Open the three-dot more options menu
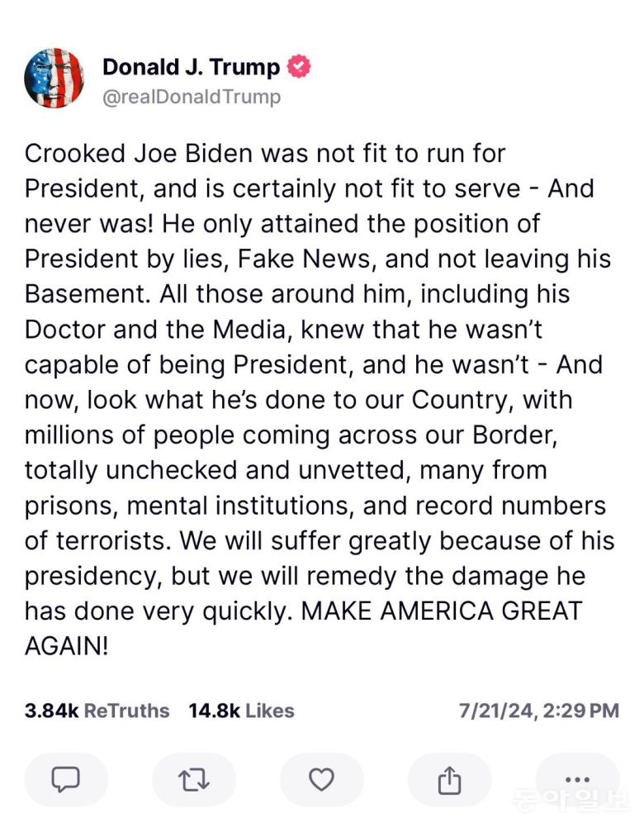644x827 pixels. point(576,779)
